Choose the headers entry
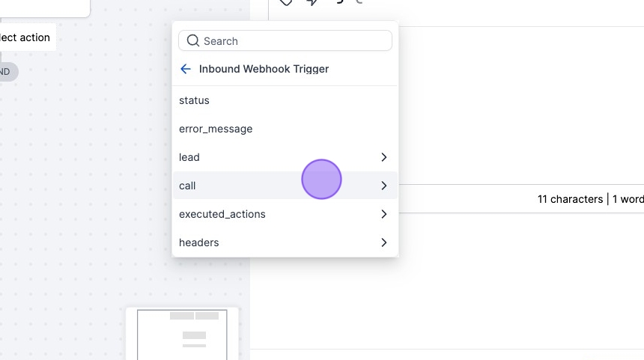Screen dimensions: 644x360 199,242
